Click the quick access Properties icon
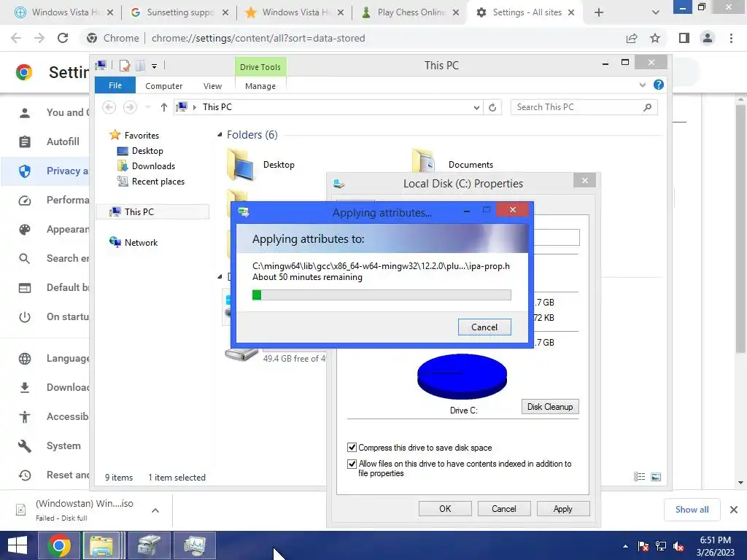 [x=125, y=66]
